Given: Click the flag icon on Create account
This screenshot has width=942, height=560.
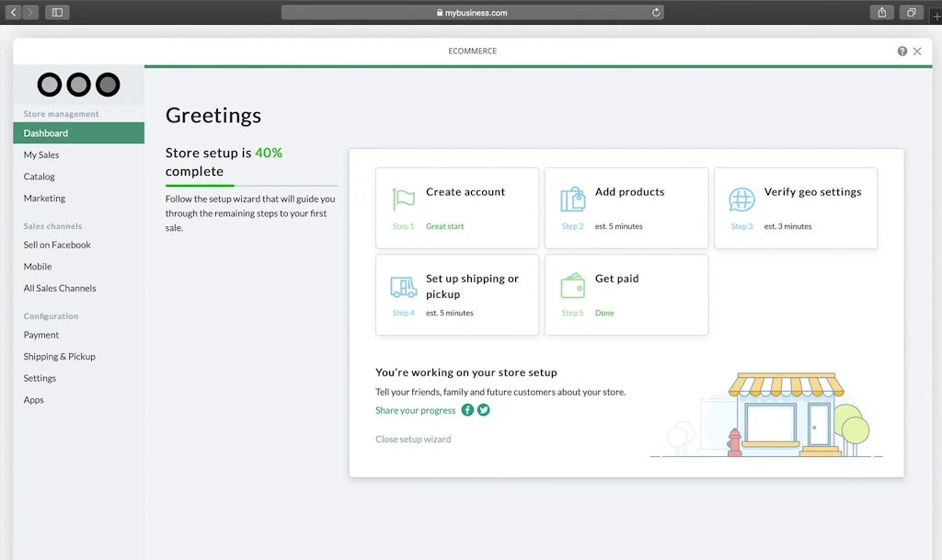Looking at the screenshot, I should pyautogui.click(x=403, y=200).
